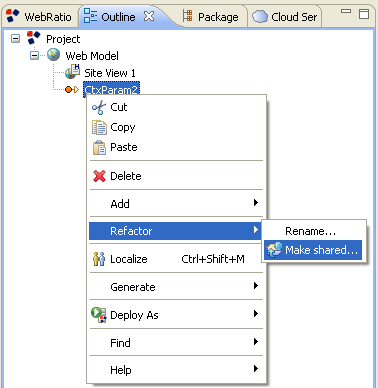The width and height of the screenshot is (378, 388).
Task: Switch to the WebRatio tab
Action: [39, 16]
